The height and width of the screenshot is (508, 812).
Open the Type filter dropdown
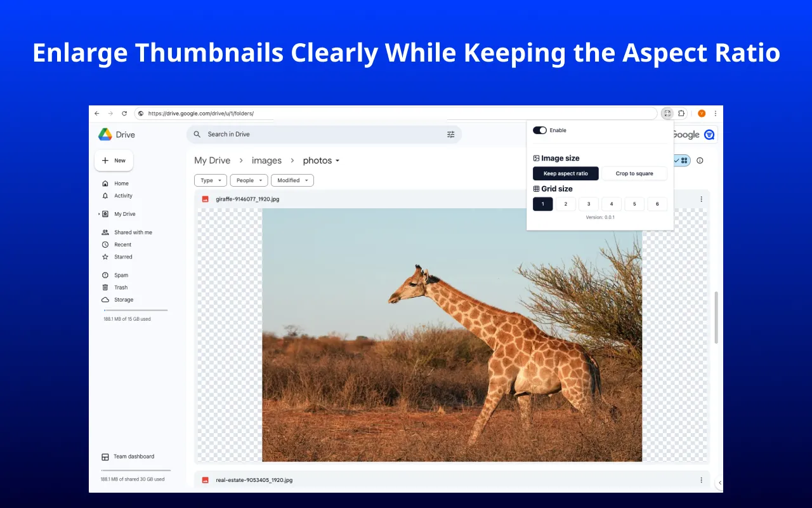point(210,180)
